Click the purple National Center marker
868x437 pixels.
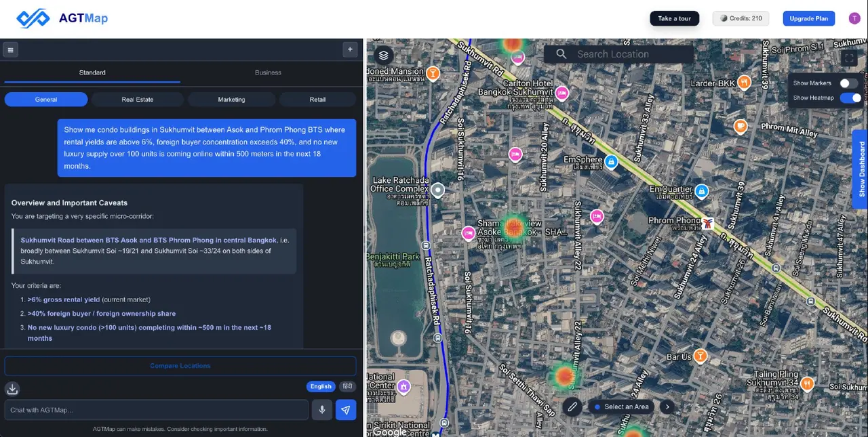[x=403, y=387]
